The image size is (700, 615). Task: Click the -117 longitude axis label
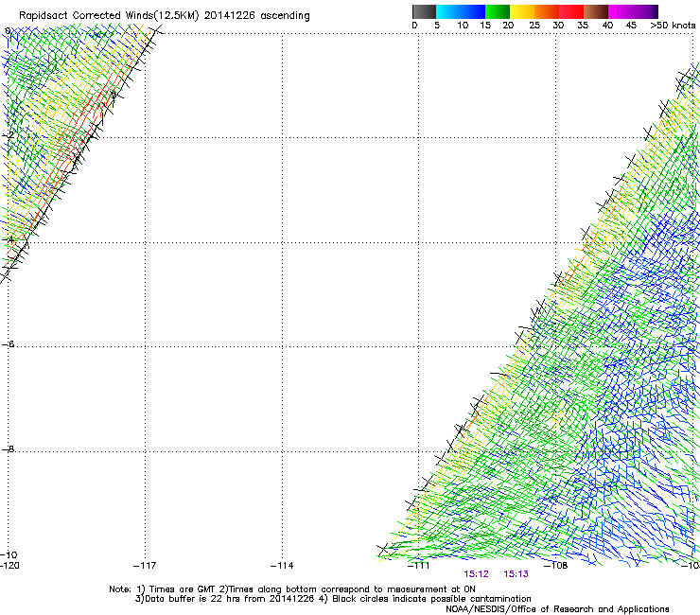coord(145,566)
